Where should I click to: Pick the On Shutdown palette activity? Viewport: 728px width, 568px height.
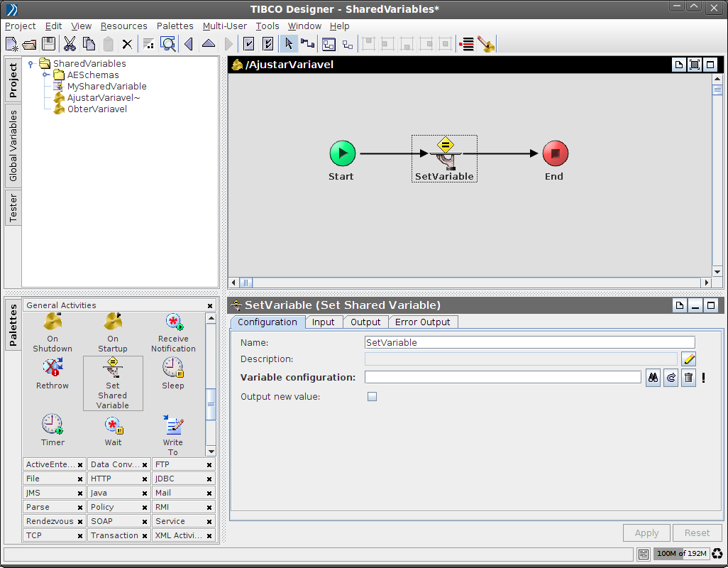pos(53,332)
